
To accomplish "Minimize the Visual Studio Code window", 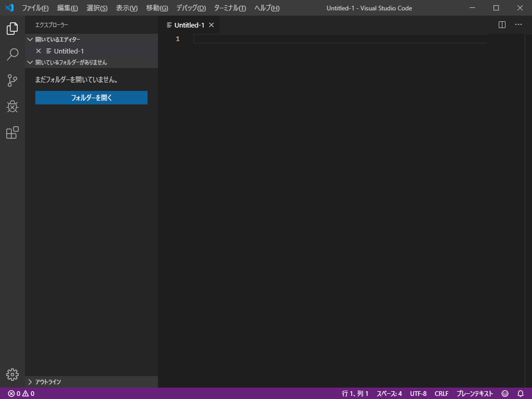I will point(472,8).
